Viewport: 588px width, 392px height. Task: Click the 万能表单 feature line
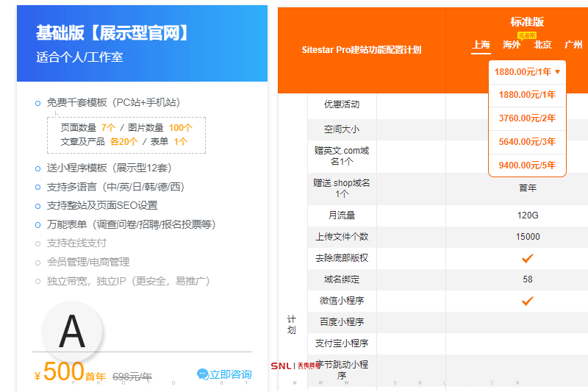(132, 224)
